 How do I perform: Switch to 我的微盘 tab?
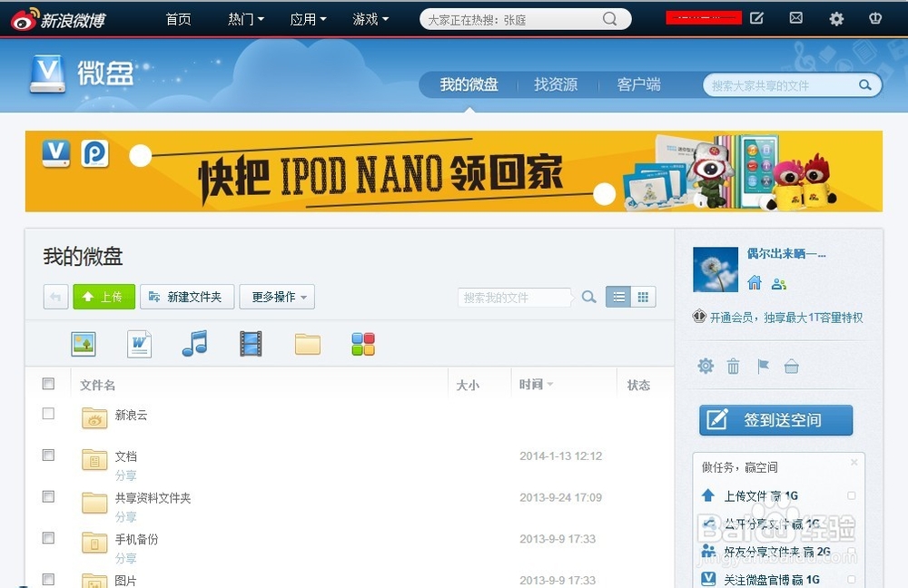coord(469,84)
